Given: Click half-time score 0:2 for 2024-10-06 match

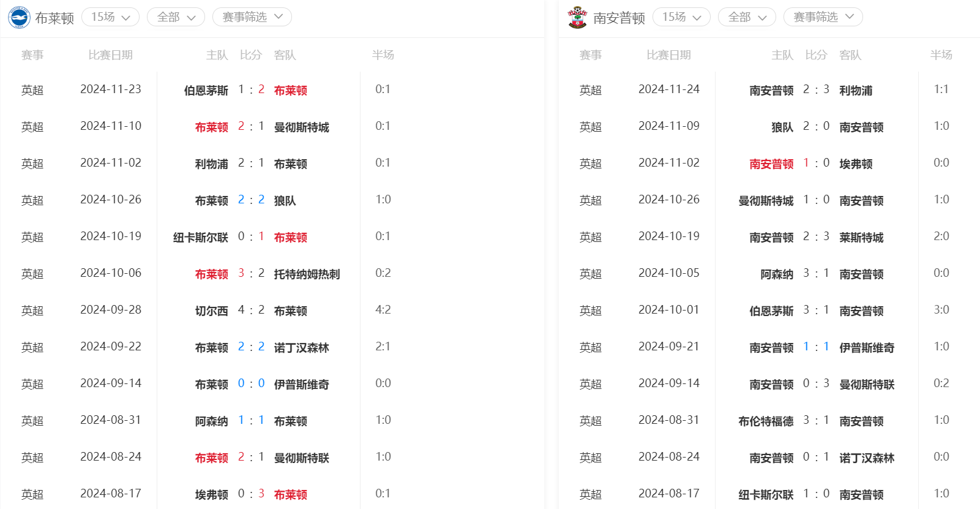Looking at the screenshot, I should coord(383,273).
